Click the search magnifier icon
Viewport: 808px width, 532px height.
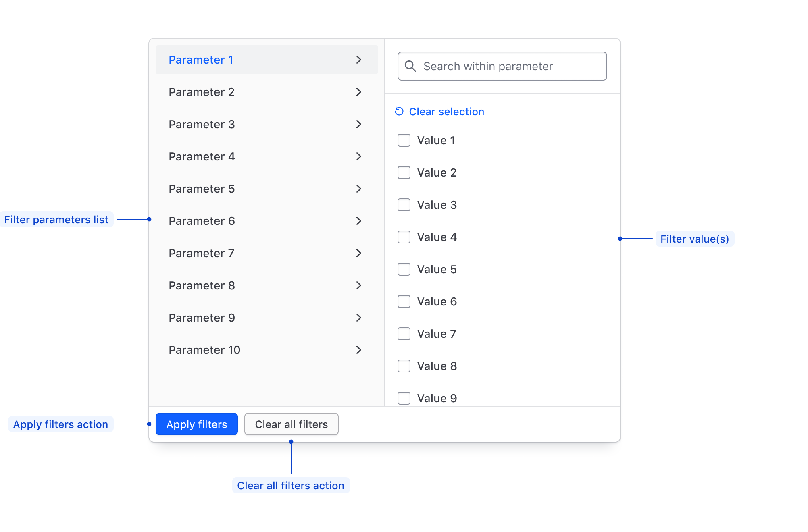pos(410,66)
